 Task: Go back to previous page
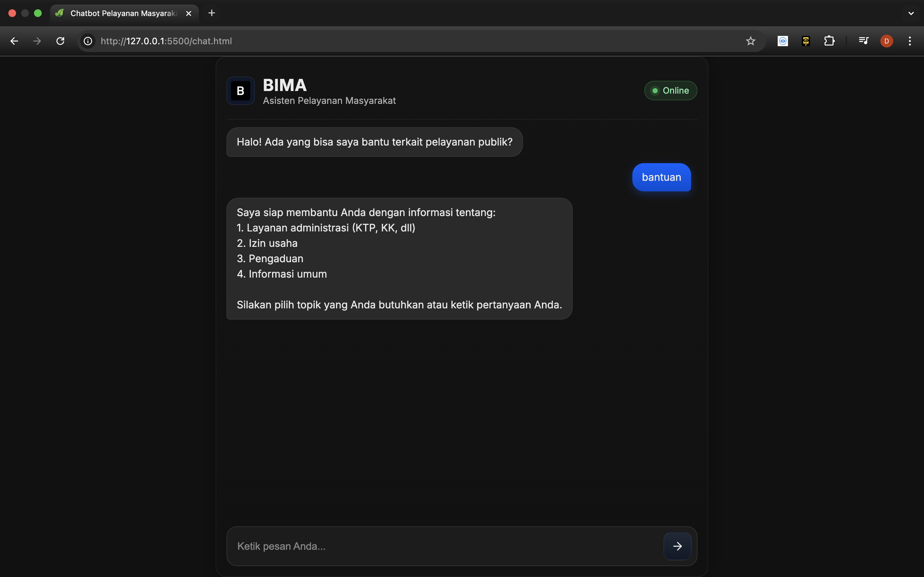click(14, 41)
